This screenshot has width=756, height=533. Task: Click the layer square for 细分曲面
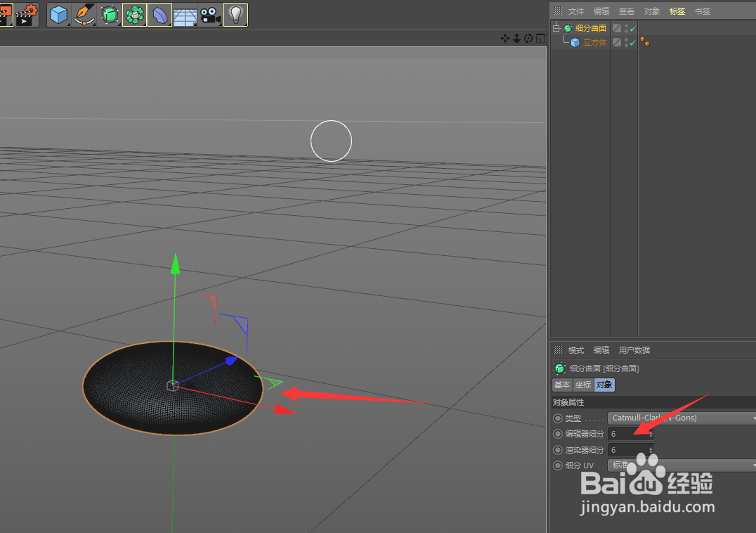[x=617, y=28]
